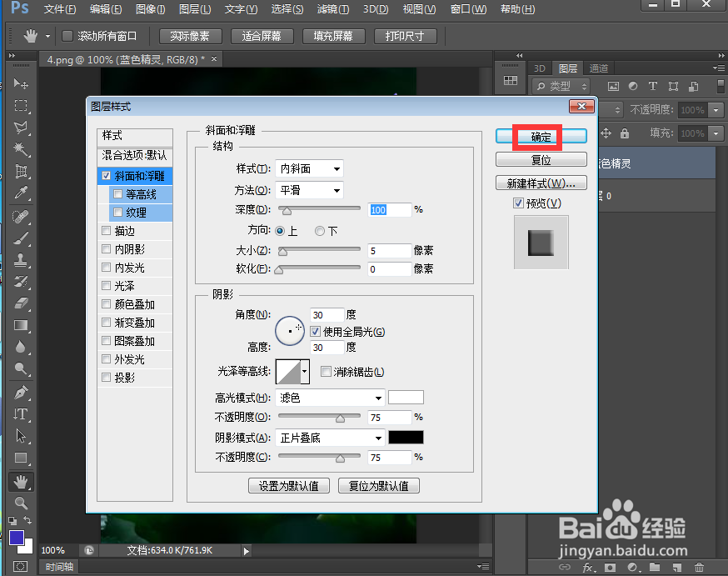The height and width of the screenshot is (576, 728).
Task: Open the foreground color swatch picker
Action: coord(17,538)
